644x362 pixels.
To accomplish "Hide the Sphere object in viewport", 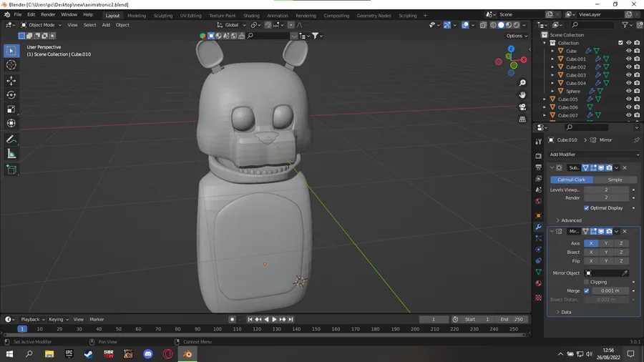I will [x=628, y=91].
